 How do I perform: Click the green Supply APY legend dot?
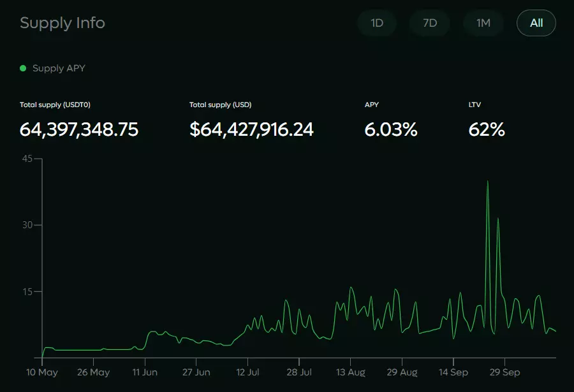tap(23, 68)
